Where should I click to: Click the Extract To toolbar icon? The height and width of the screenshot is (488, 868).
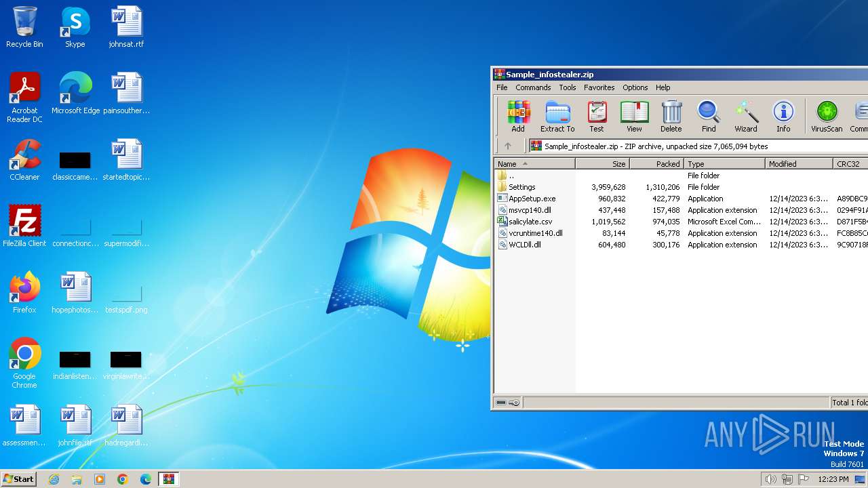557,116
